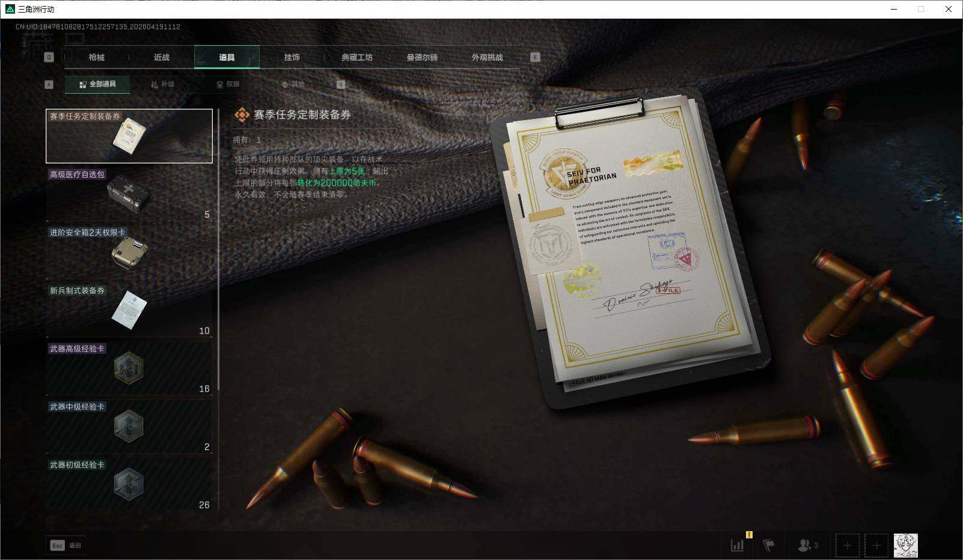Select the 武器初级经验卡 item
This screenshot has width=963, height=560.
[x=129, y=484]
